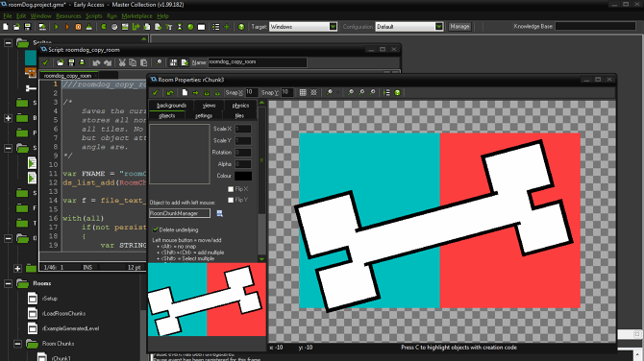This screenshot has width=644, height=361.
Task: Open the File menu
Action: [x=8, y=16]
